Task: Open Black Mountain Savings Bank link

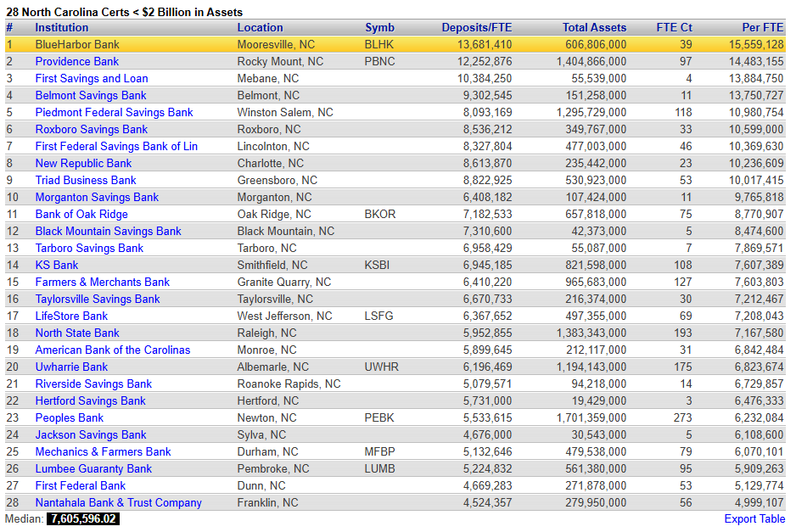Action: pyautogui.click(x=108, y=232)
